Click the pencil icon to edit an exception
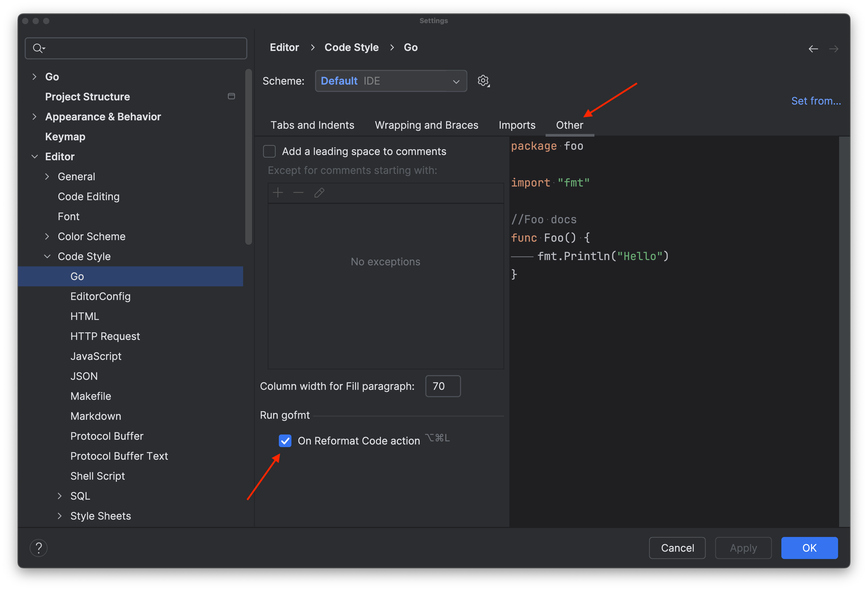 click(x=318, y=193)
